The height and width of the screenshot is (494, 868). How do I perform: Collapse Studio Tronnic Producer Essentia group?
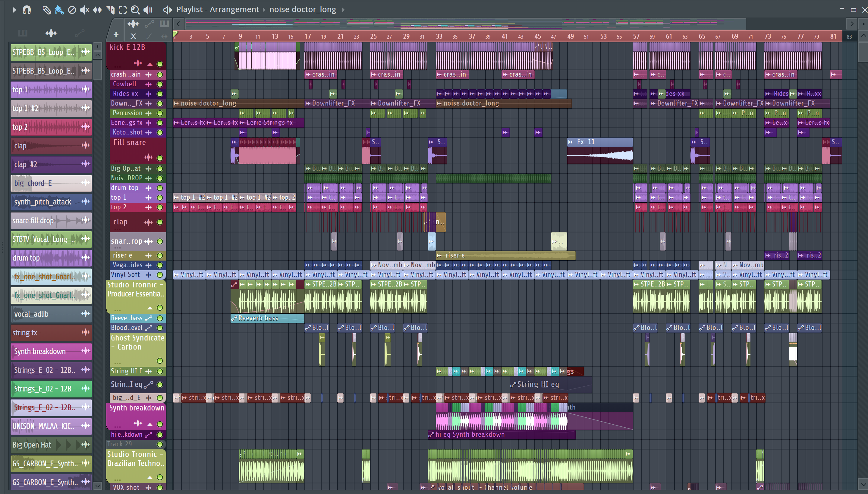tap(150, 308)
